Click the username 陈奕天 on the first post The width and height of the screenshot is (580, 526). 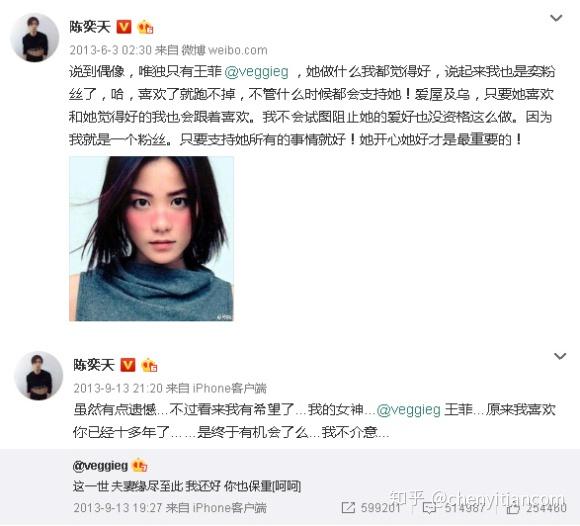[90, 27]
